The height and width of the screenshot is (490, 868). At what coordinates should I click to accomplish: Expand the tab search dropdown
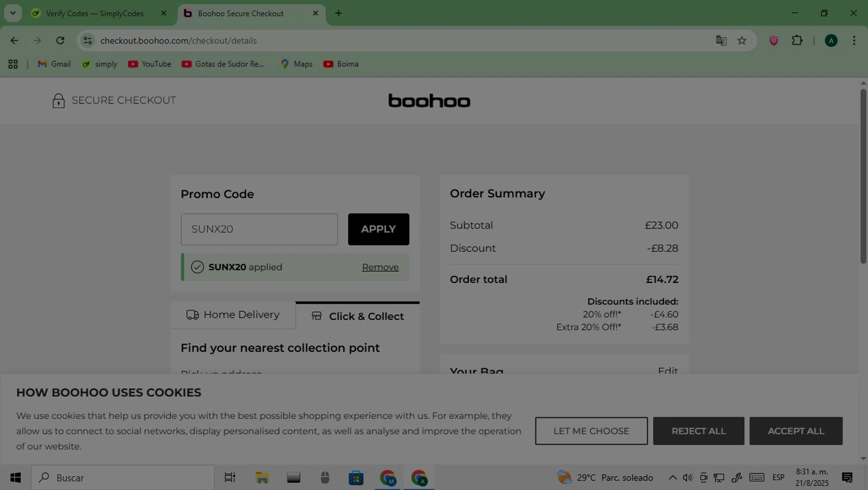13,13
